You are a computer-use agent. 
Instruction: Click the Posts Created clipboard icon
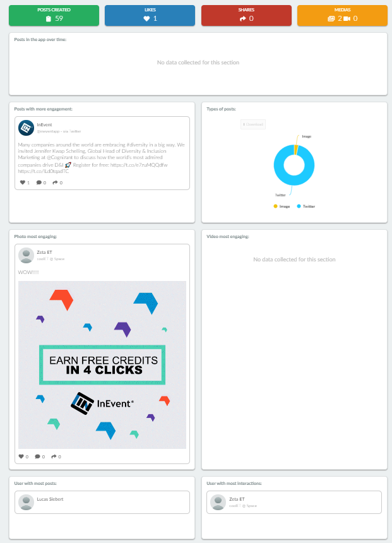(x=49, y=19)
